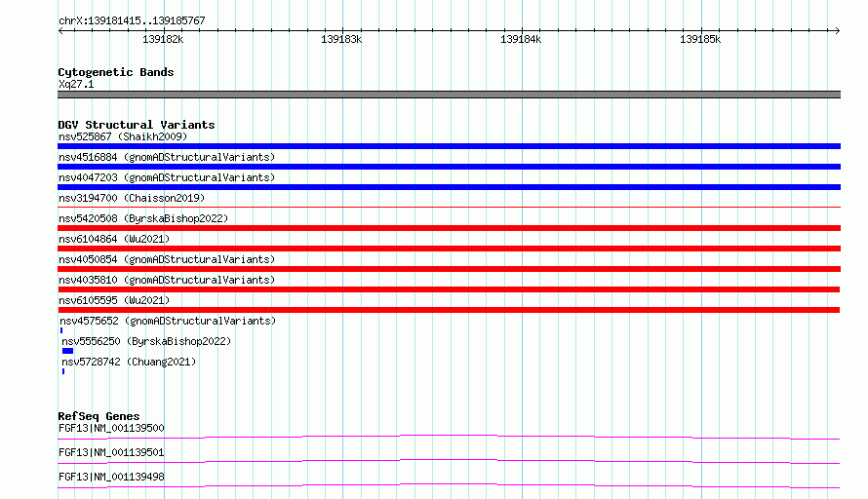Click the red bar beneath nsv6104864
The image size is (868, 499).
pos(449,249)
